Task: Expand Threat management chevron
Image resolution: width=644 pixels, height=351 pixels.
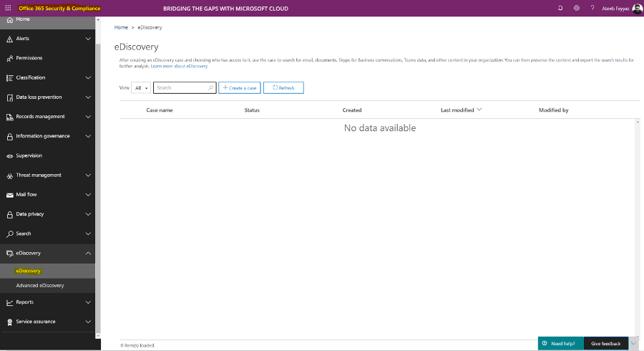Action: click(88, 175)
